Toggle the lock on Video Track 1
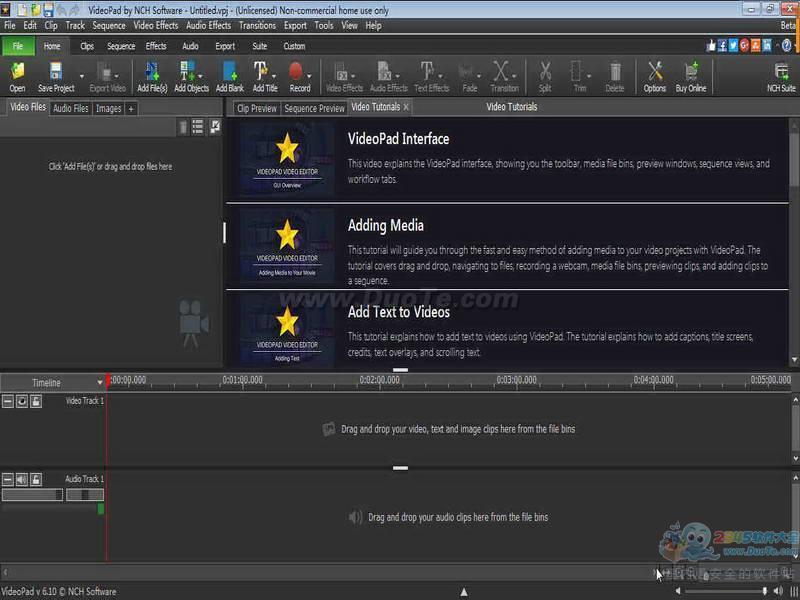 click(x=36, y=402)
